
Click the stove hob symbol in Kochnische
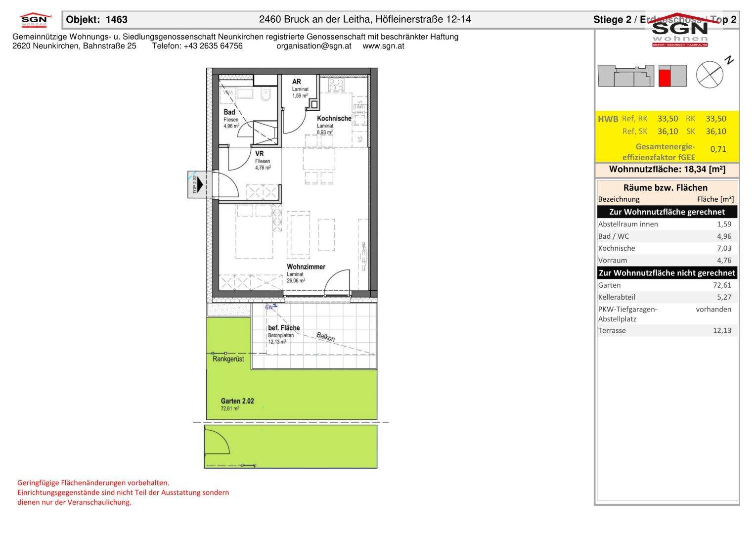[x=336, y=85]
